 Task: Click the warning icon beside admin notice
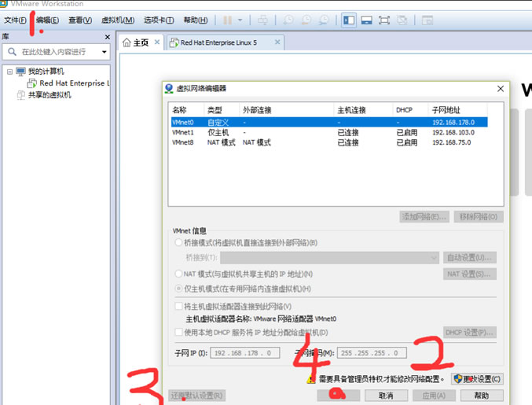(310, 380)
